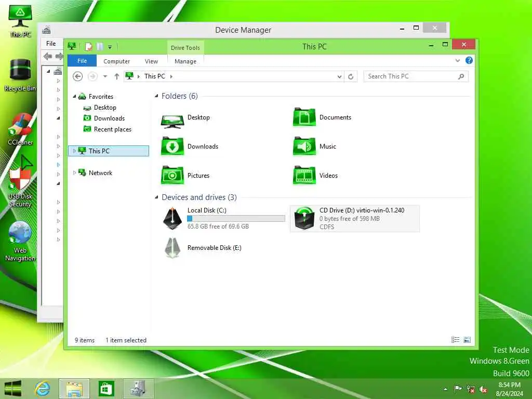Open the View ribbon tab
532x399 pixels.
151,61
